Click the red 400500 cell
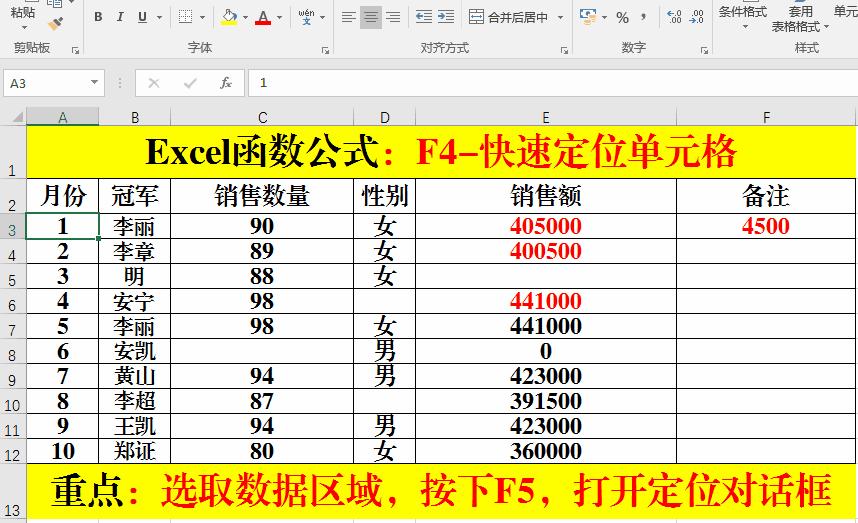The width and height of the screenshot is (858, 523). tap(546, 251)
